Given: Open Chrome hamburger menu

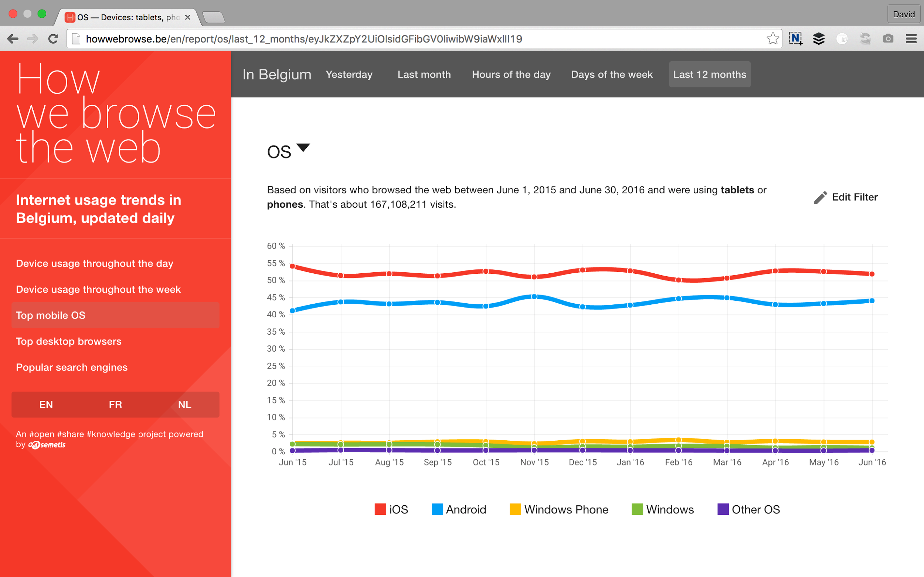Looking at the screenshot, I should 911,39.
